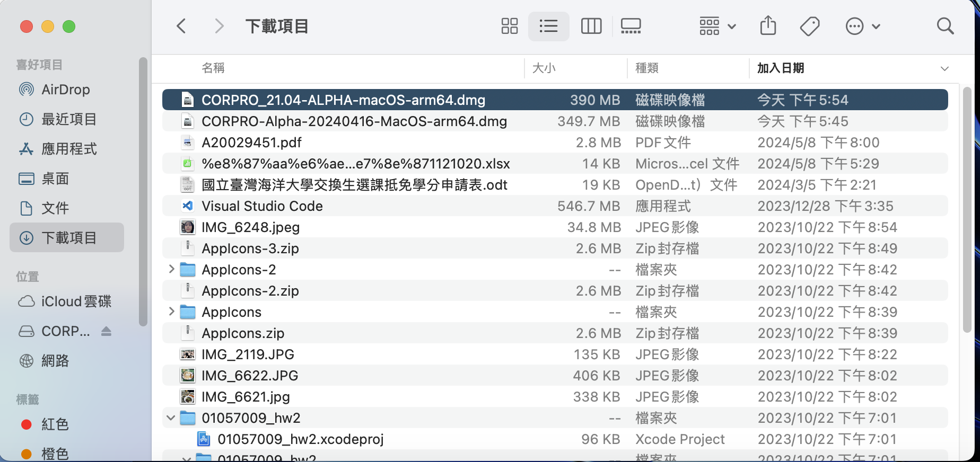
Task: Switch to icon grid view
Action: (509, 26)
